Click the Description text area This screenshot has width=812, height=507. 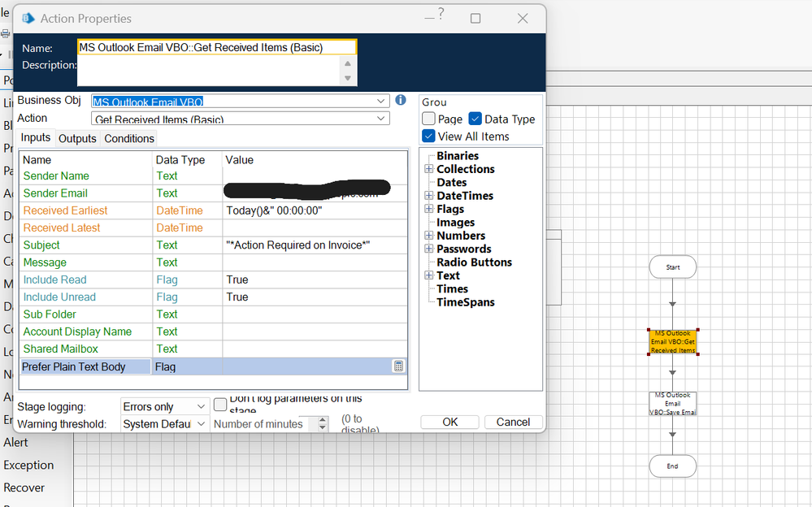(209, 71)
